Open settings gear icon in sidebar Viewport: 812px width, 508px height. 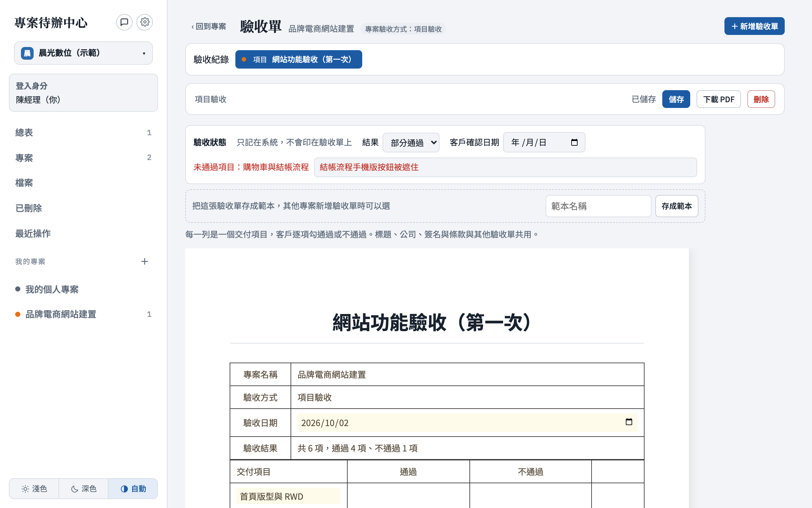point(145,22)
